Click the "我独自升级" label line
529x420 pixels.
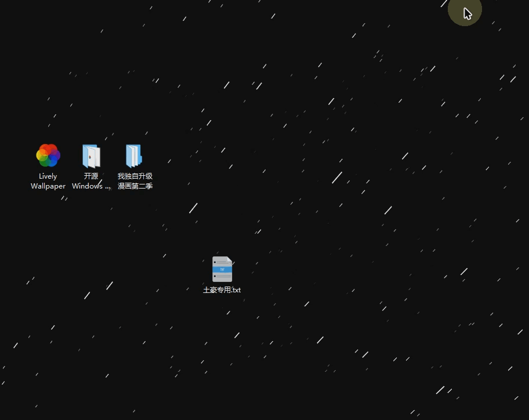(x=135, y=176)
